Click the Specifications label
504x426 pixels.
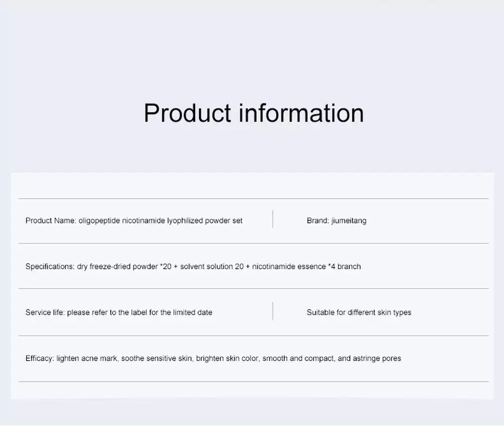click(50, 267)
